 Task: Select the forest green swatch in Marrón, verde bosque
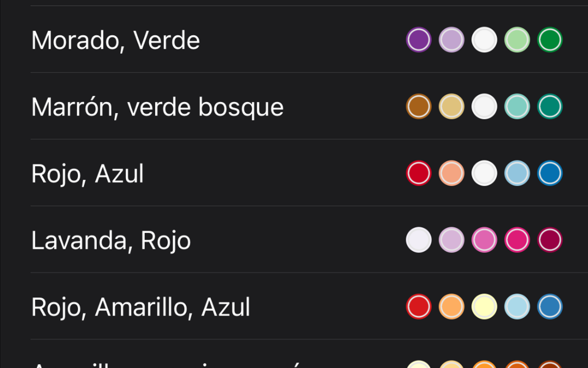pyautogui.click(x=549, y=106)
